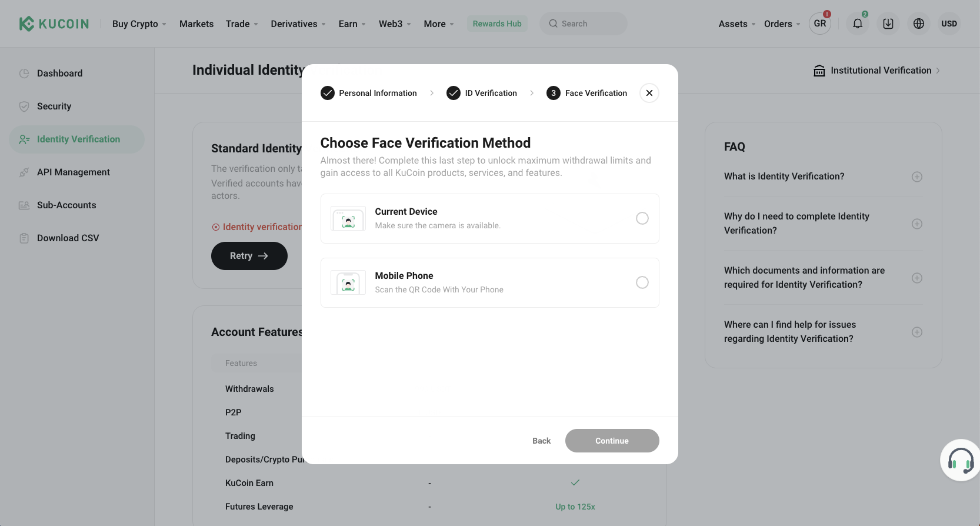Click into the Search field
The height and width of the screenshot is (526, 980).
[583, 24]
